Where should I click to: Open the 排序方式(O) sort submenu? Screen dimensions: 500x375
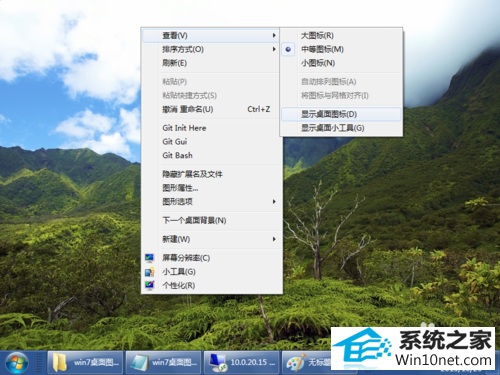[x=212, y=49]
